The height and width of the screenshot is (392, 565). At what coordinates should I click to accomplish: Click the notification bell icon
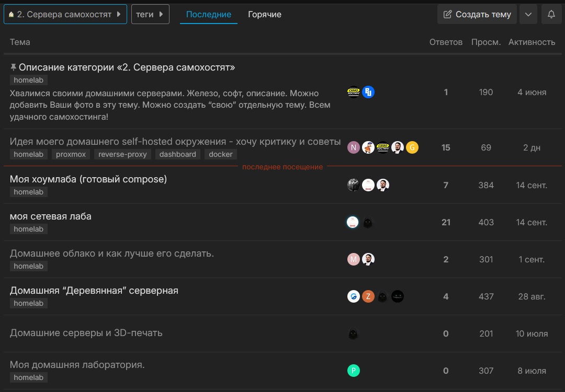pos(551,15)
